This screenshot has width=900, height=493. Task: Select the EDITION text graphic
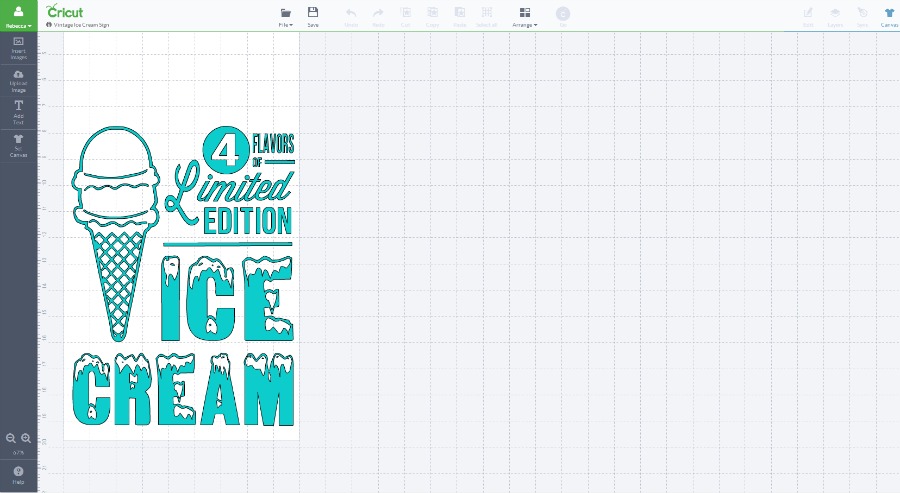247,221
